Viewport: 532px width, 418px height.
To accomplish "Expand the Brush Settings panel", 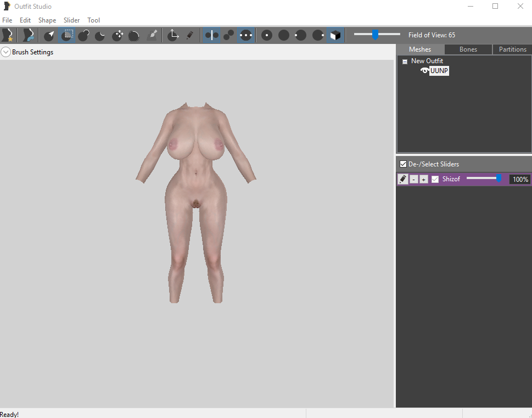I will (x=5, y=52).
